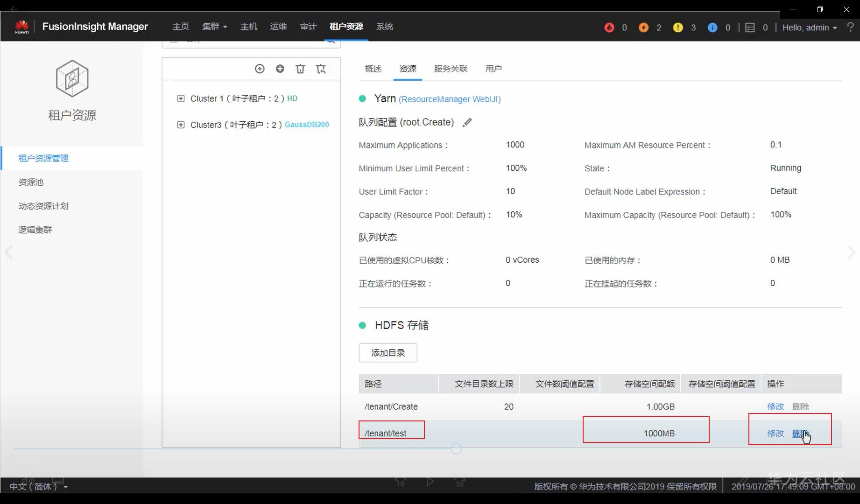Image resolution: width=860 pixels, height=504 pixels.
Task: Click the critical alarm red icon
Action: [x=609, y=28]
